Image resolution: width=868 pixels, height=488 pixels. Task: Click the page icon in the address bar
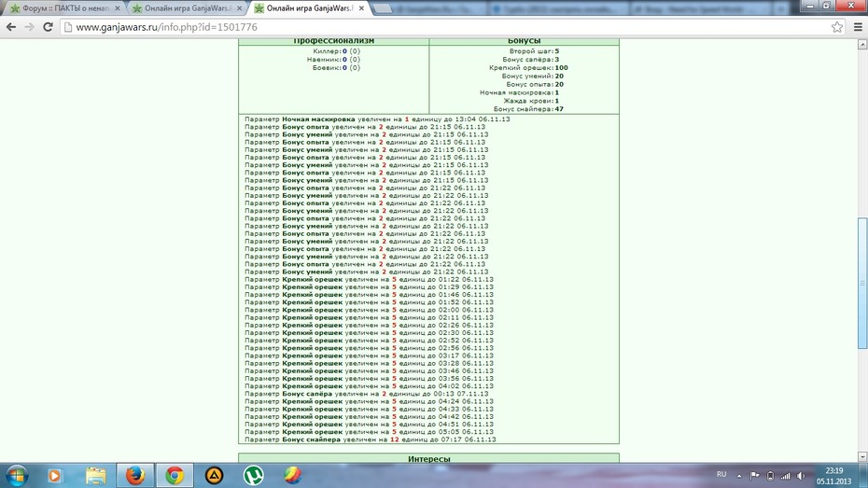click(x=68, y=26)
